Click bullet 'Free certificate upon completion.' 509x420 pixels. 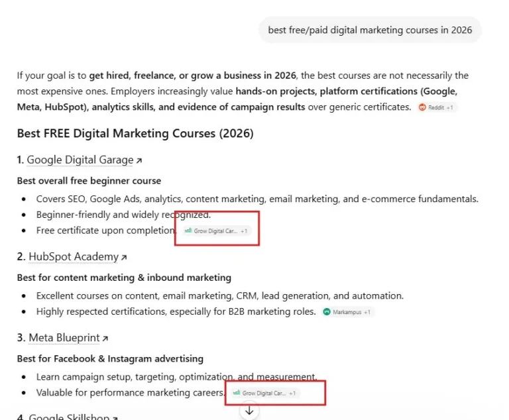coord(106,231)
